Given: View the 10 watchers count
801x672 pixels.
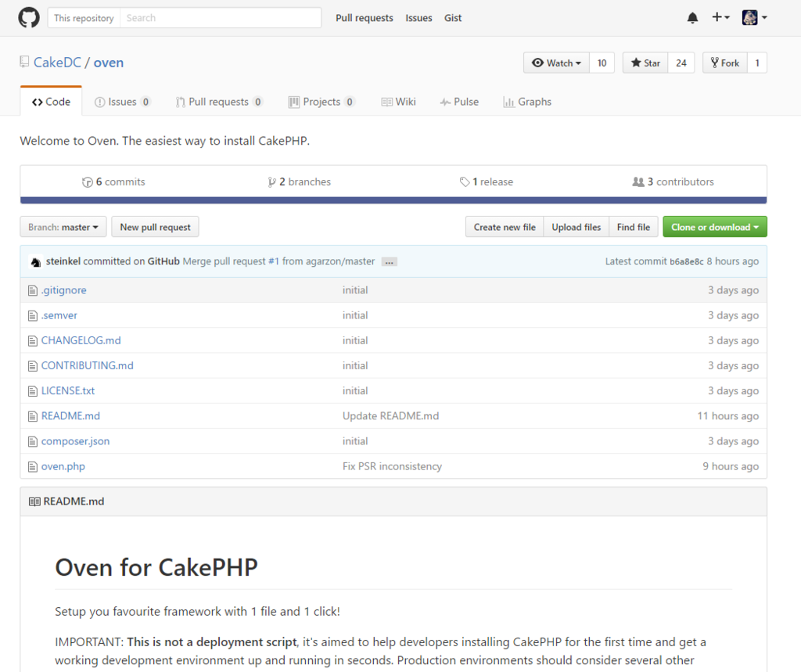Looking at the screenshot, I should click(602, 63).
